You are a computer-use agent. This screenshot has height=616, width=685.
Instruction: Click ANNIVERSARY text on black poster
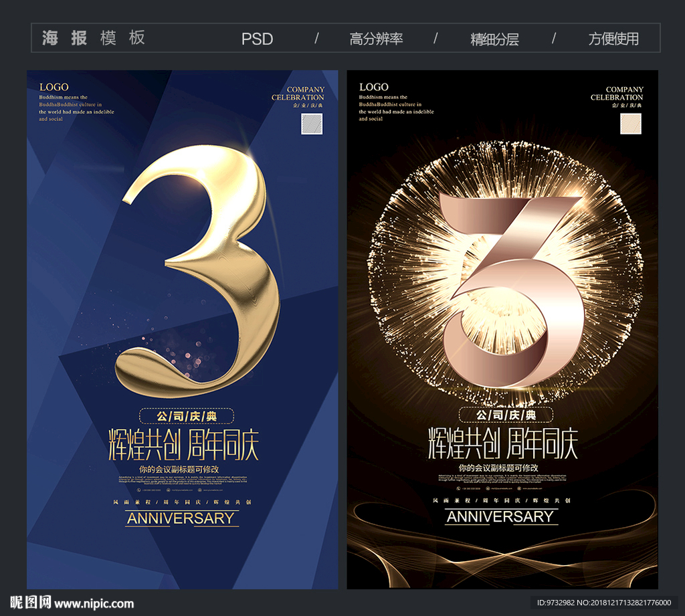pos(500,517)
